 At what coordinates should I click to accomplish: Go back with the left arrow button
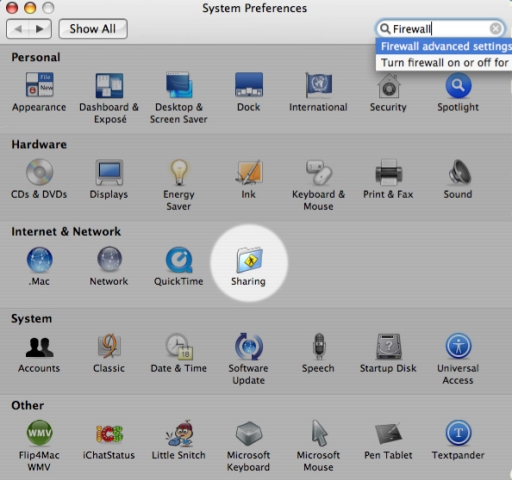point(18,29)
